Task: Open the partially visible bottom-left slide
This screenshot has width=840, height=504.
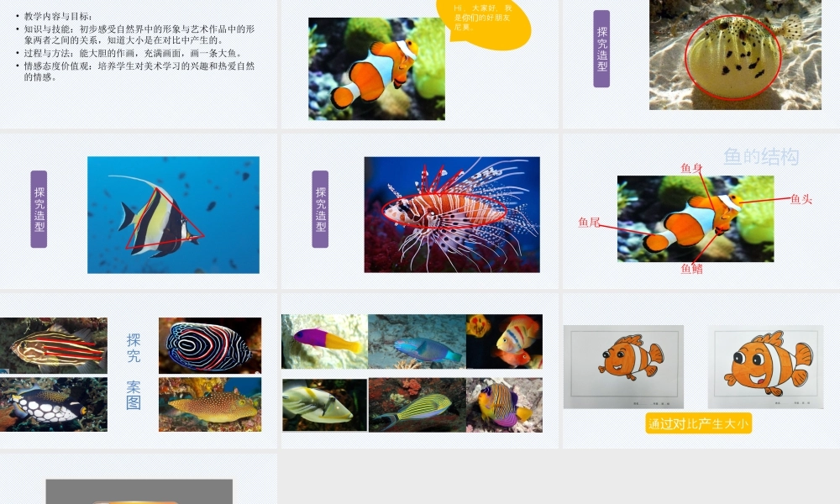Action: point(139,483)
